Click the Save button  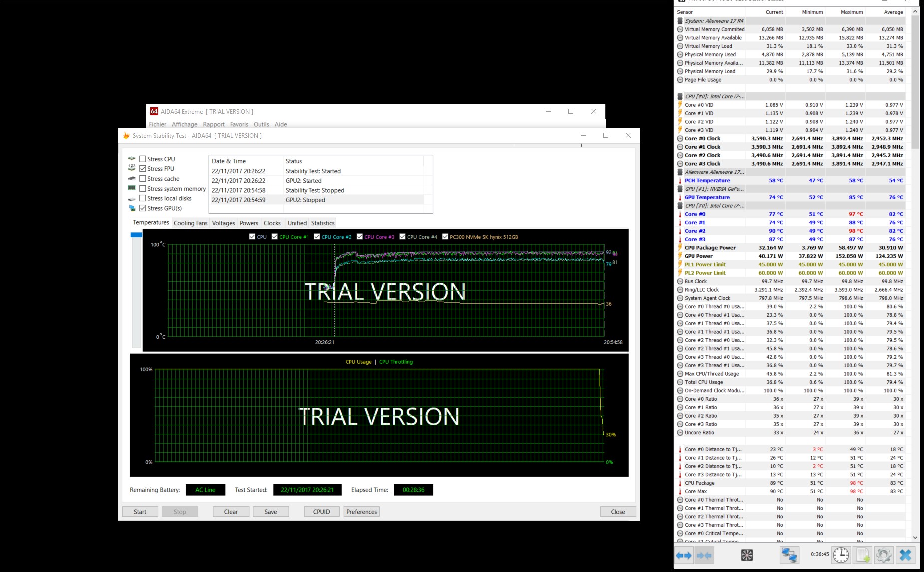pos(271,512)
